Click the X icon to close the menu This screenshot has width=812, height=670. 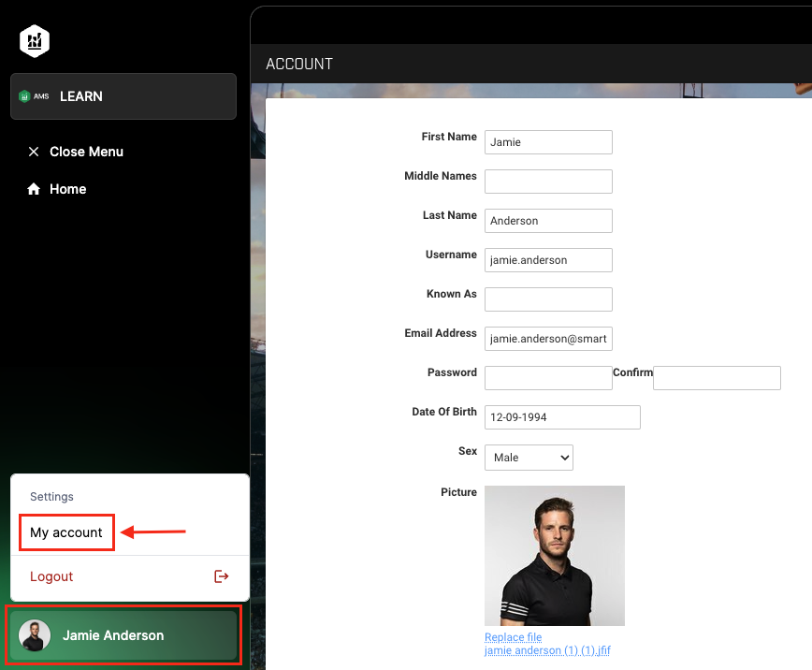tap(34, 152)
